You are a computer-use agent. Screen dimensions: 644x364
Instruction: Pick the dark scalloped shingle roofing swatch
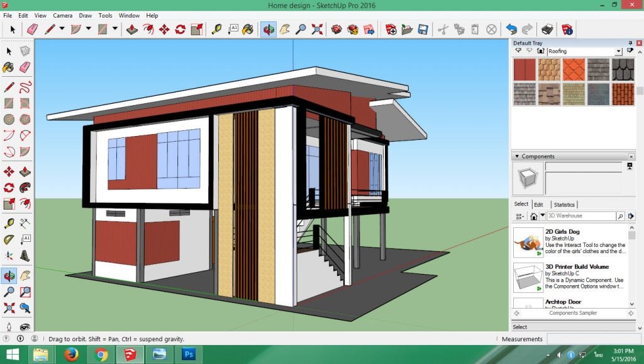pos(623,69)
